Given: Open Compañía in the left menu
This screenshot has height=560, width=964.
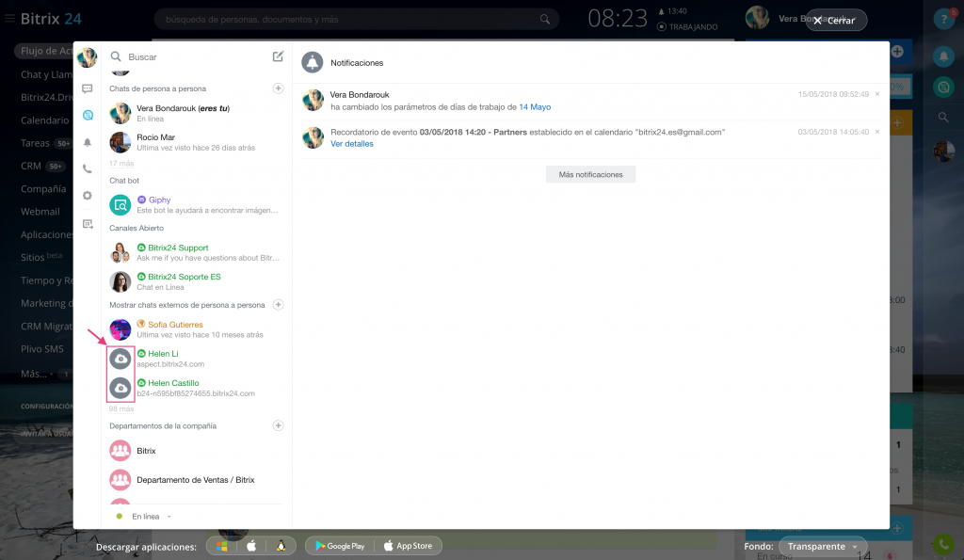Looking at the screenshot, I should (x=43, y=189).
